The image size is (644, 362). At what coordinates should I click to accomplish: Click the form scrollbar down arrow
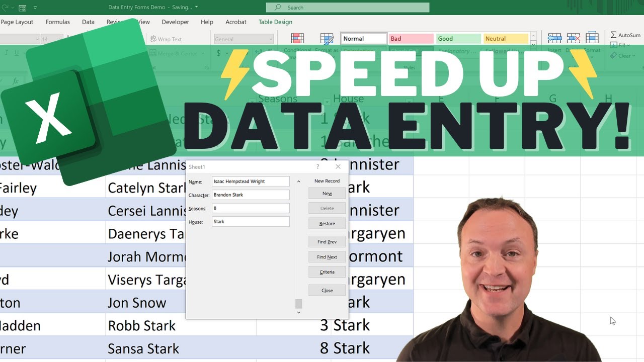[298, 312]
